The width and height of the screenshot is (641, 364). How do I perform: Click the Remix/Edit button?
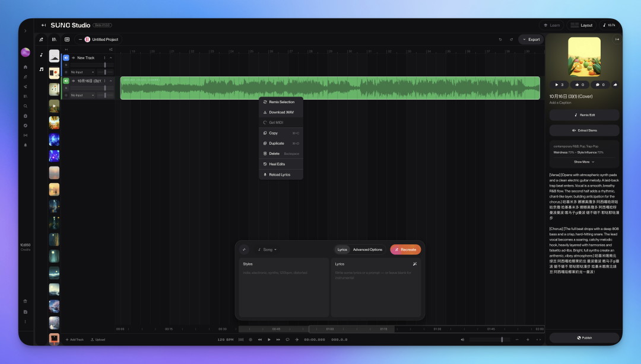click(584, 115)
